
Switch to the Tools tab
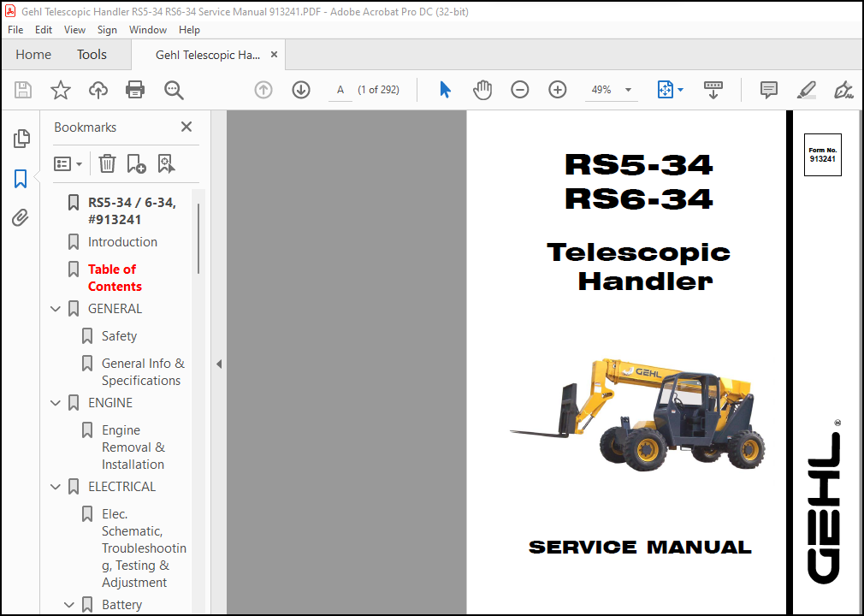point(92,55)
